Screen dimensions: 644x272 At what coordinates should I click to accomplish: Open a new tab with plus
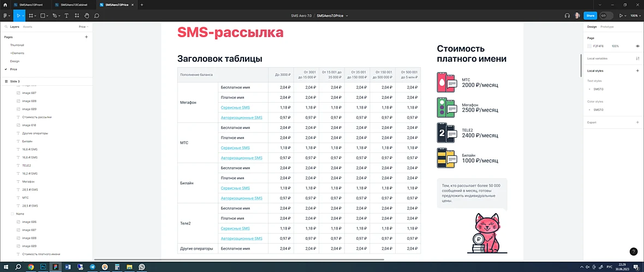142,4
